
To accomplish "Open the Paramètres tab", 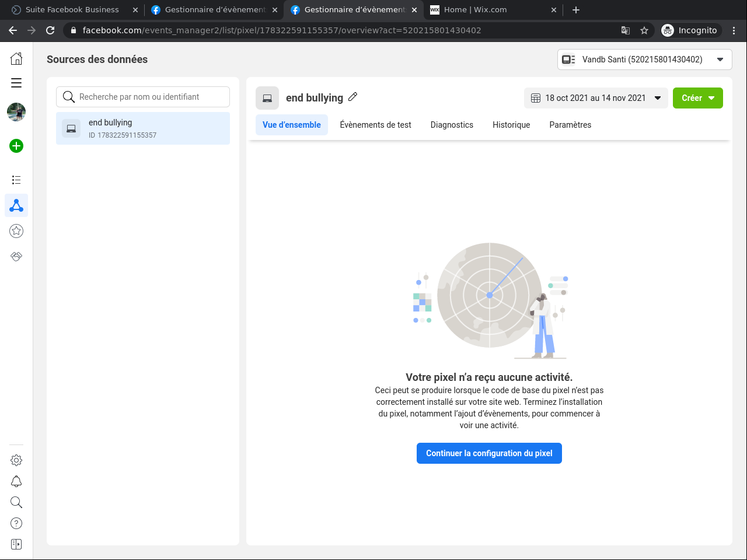I will [x=570, y=125].
